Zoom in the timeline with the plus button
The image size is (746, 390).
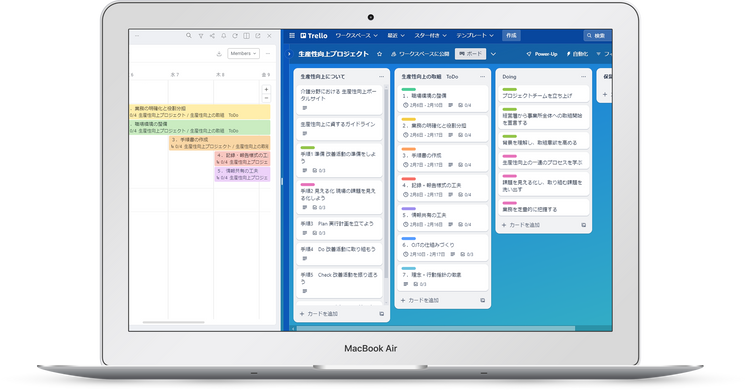266,89
